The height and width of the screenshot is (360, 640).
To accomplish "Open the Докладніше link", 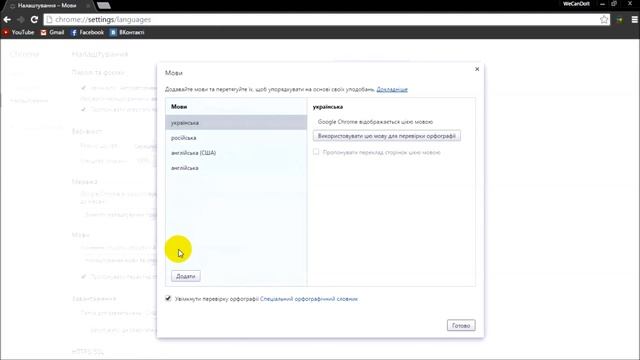I will point(392,89).
